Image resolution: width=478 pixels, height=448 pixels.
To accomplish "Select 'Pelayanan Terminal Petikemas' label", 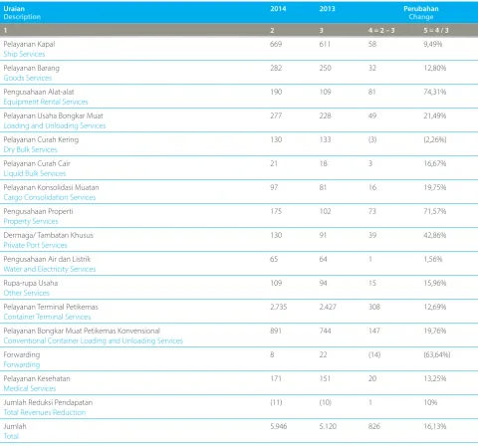I will pyautogui.click(x=51, y=307).
